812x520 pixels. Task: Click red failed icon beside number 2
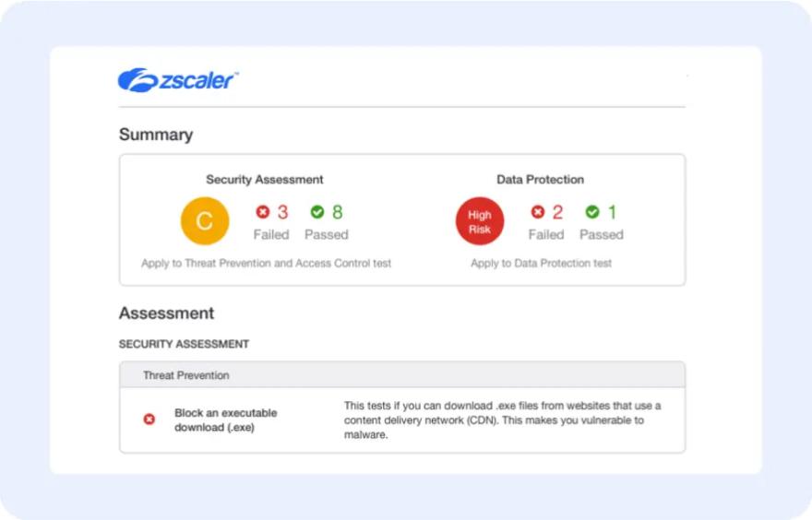[x=538, y=212]
